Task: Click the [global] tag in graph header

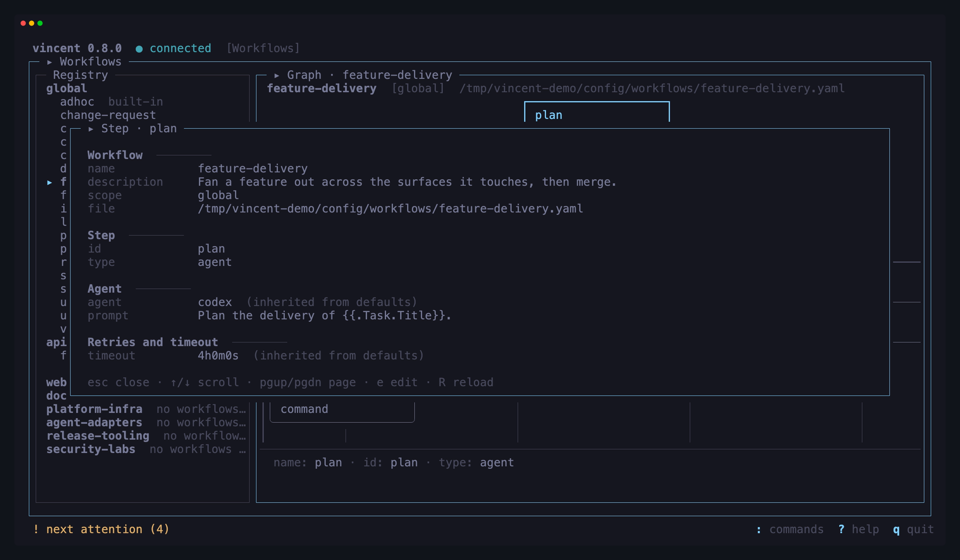Action: 418,88
